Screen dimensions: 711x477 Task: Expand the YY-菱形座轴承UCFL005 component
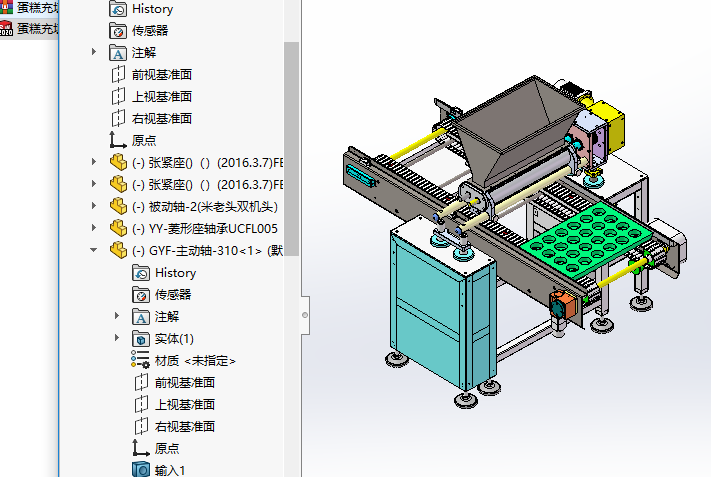94,227
